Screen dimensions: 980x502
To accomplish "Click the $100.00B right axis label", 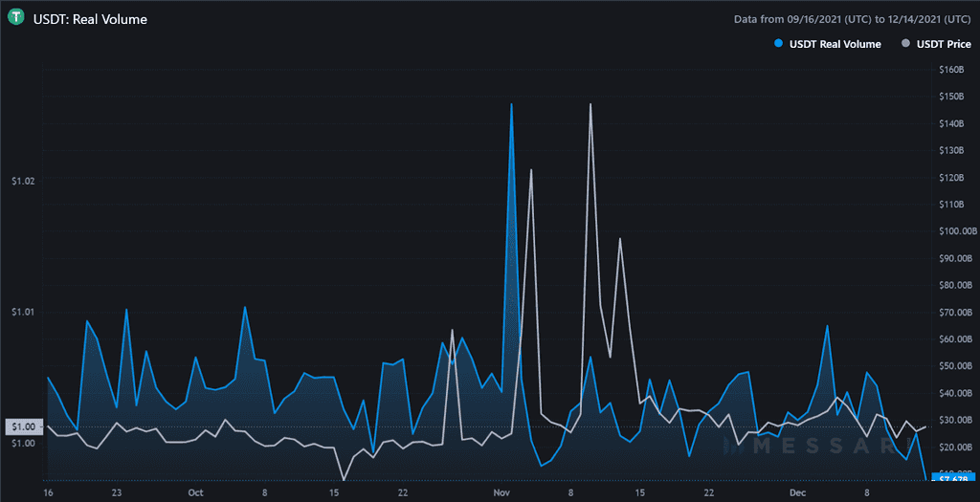I will (954, 231).
